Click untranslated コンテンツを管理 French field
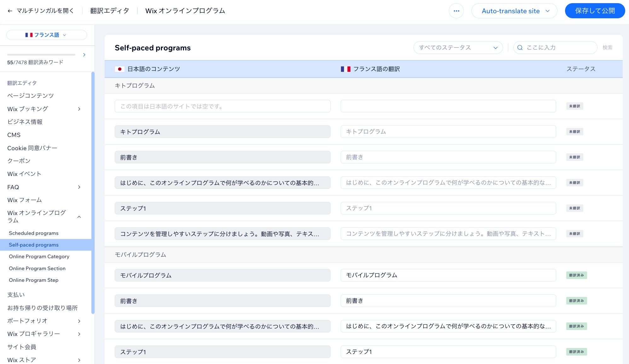 pos(448,234)
